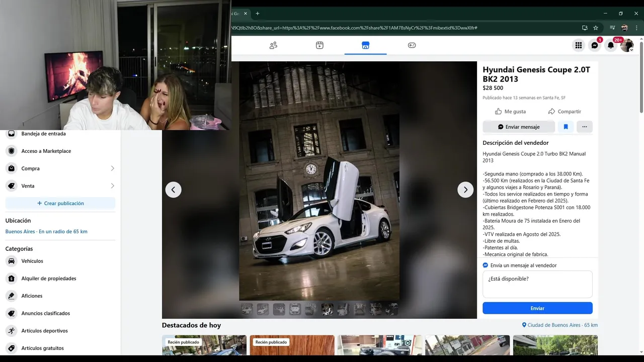Viewport: 644px width, 362px height.
Task: Change location Buenos Aires radius link
Action: pyautogui.click(x=46, y=232)
